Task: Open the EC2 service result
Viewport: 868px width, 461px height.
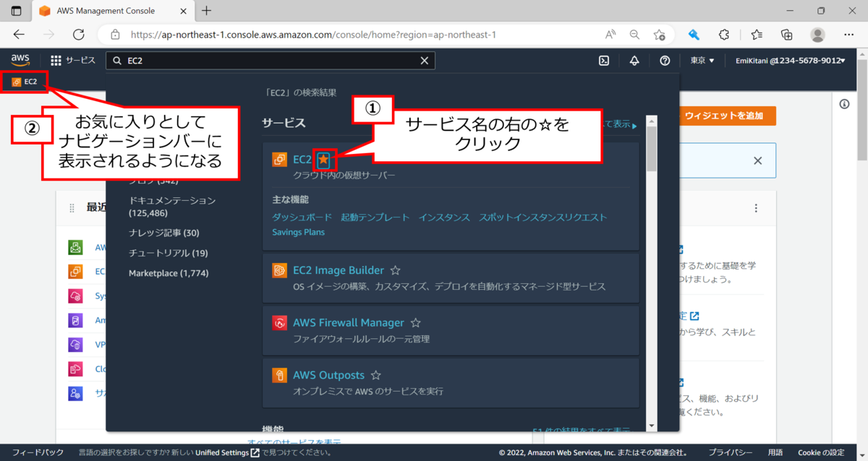Action: click(302, 159)
